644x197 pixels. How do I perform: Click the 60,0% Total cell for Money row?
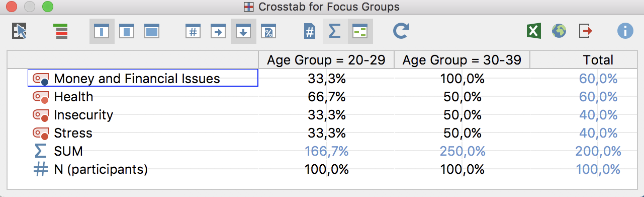[598, 79]
